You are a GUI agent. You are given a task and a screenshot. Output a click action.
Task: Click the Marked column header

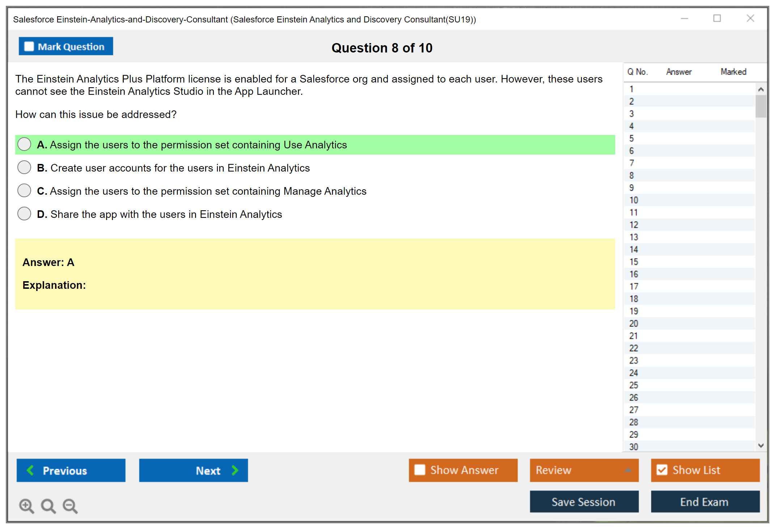733,72
